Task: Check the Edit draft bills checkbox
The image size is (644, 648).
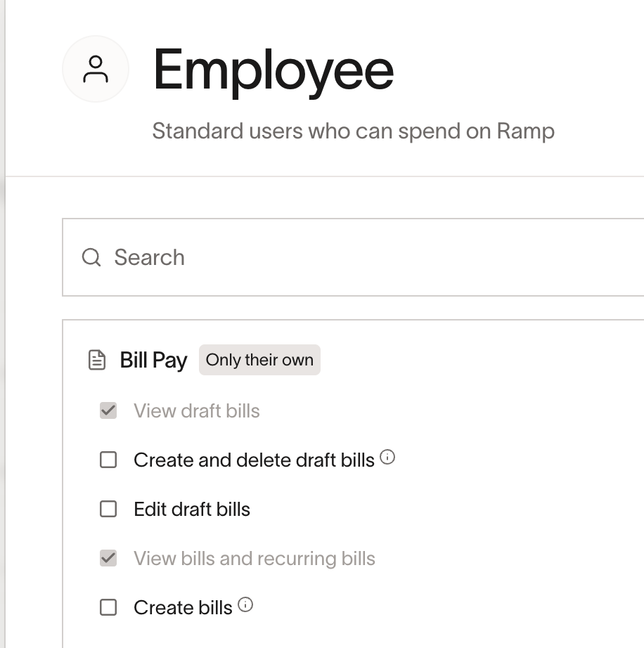Action: pos(108,509)
